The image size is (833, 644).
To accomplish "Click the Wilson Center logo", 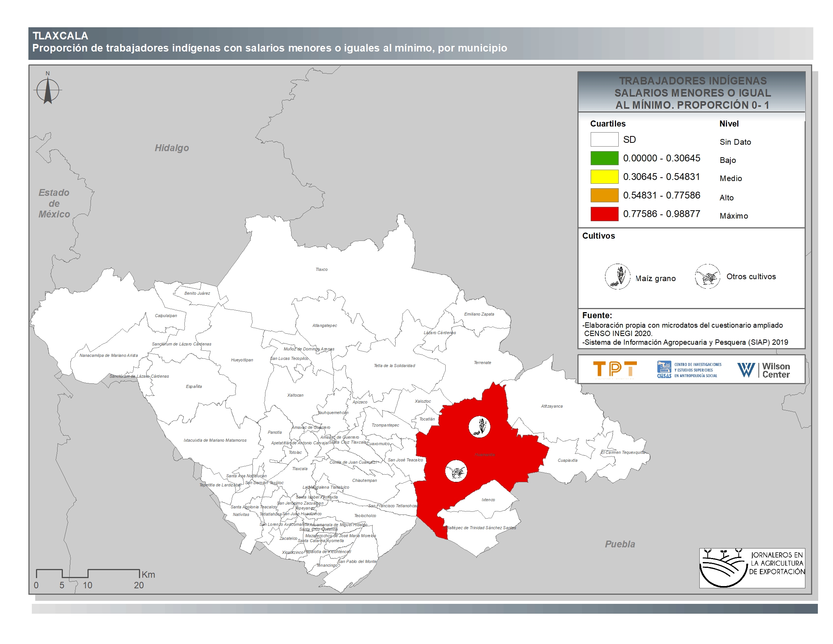I will [x=763, y=370].
